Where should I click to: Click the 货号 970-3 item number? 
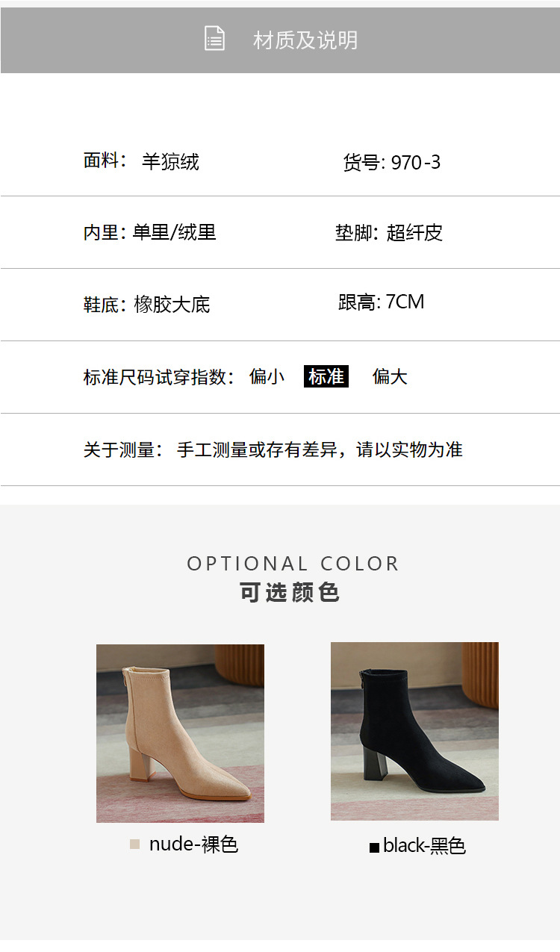(392, 162)
